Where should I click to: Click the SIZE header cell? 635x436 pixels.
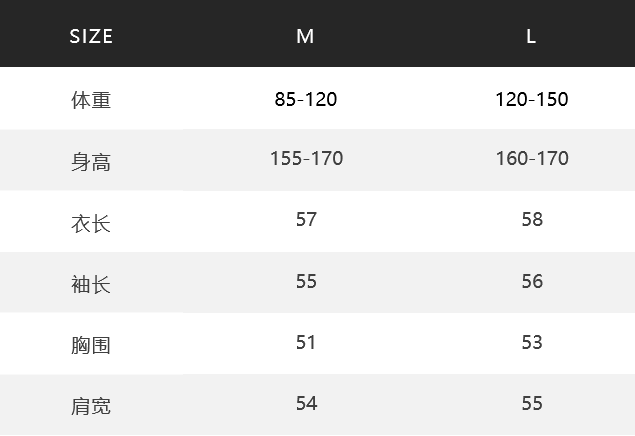pos(91,36)
